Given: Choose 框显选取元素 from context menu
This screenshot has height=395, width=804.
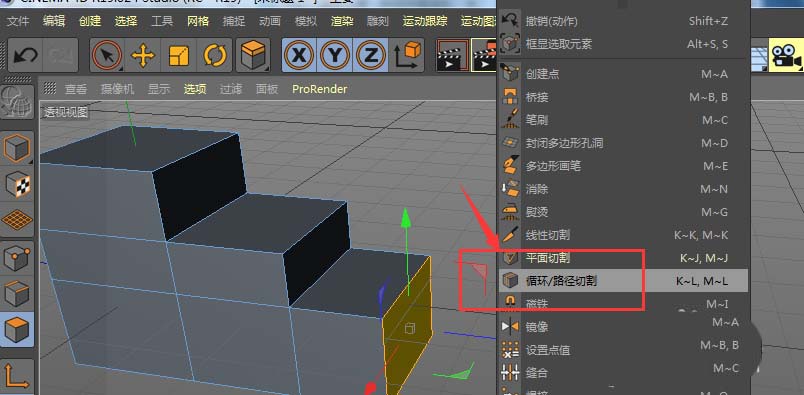Looking at the screenshot, I should (623, 44).
